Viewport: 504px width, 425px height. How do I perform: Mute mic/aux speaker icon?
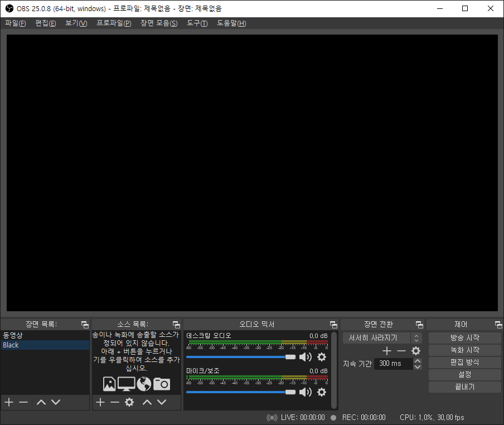coord(306,392)
